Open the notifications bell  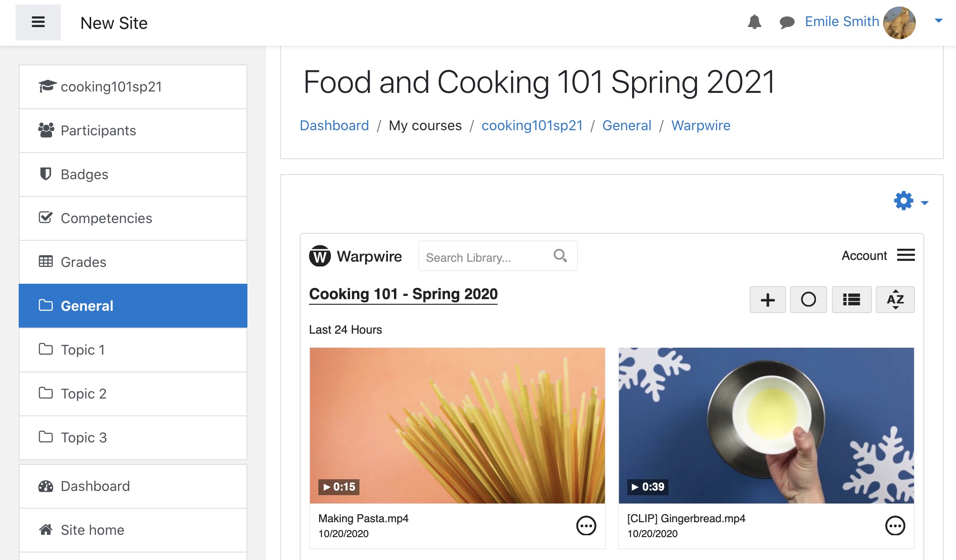click(754, 22)
